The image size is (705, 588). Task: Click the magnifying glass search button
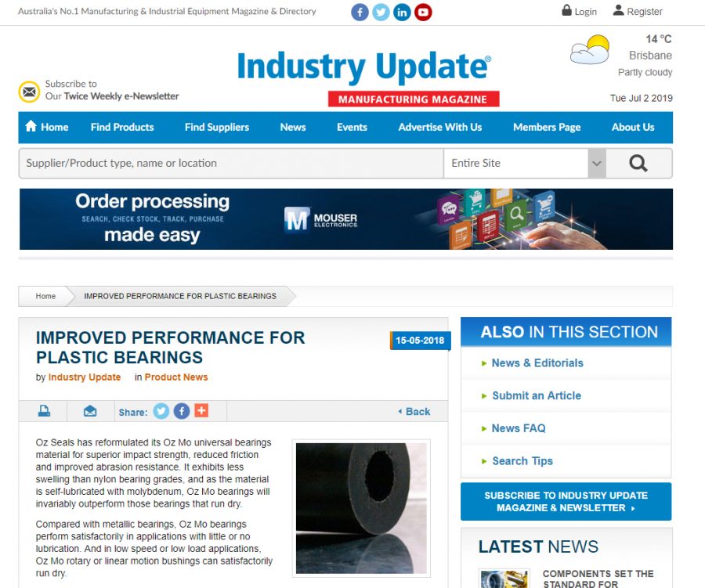pyautogui.click(x=638, y=163)
